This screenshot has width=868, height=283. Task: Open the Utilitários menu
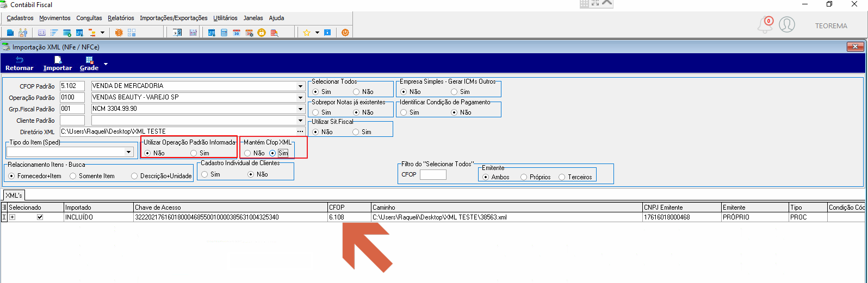(x=225, y=18)
